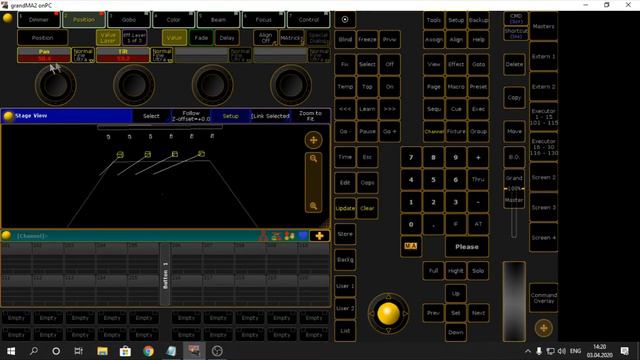Click the circle-dot key above Blind
The image size is (640, 360).
(x=345, y=20)
